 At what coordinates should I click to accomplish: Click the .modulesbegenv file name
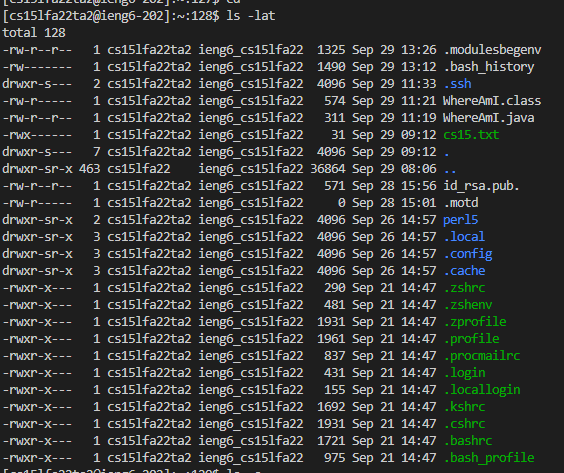(x=492, y=50)
